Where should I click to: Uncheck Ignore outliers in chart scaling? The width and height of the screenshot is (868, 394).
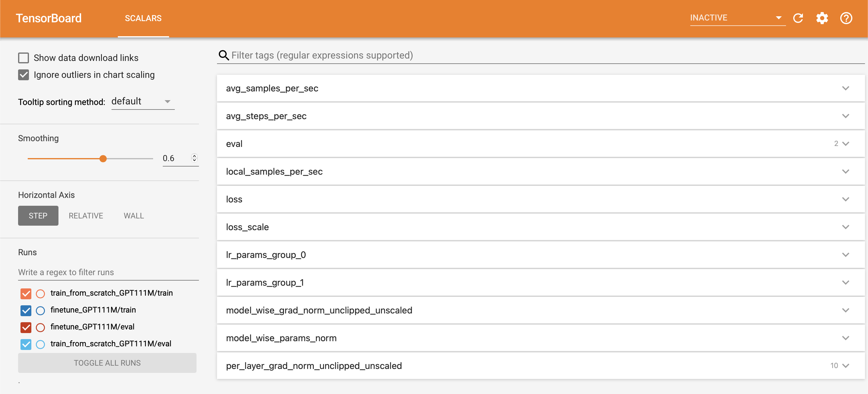pos(24,75)
